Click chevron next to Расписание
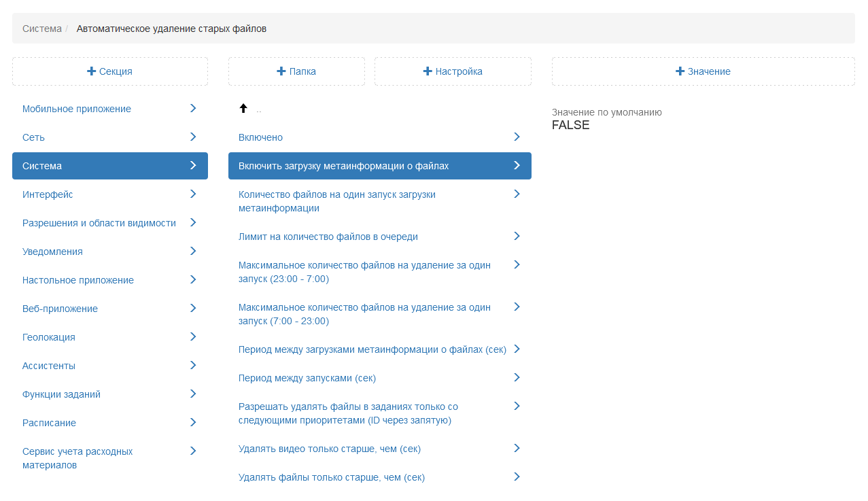This screenshot has height=501, width=868. coord(193,423)
